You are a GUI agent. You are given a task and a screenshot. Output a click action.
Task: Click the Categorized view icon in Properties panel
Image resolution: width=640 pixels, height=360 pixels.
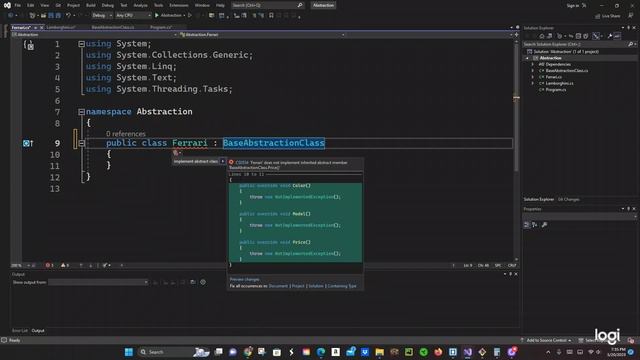[527, 225]
